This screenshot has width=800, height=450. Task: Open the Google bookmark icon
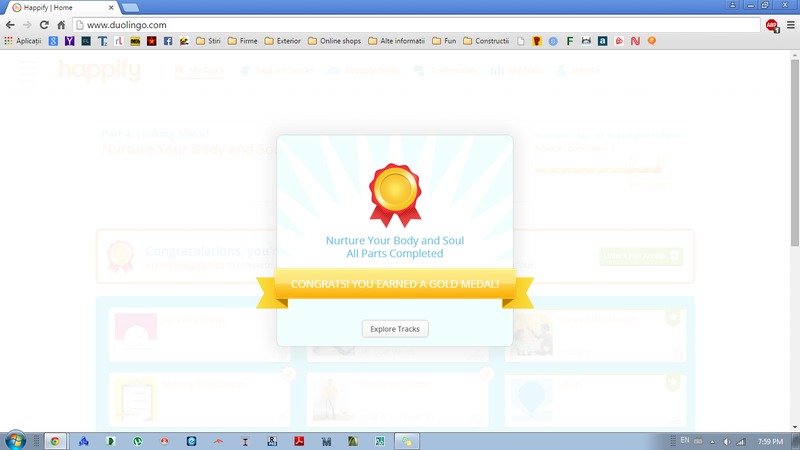[53, 41]
